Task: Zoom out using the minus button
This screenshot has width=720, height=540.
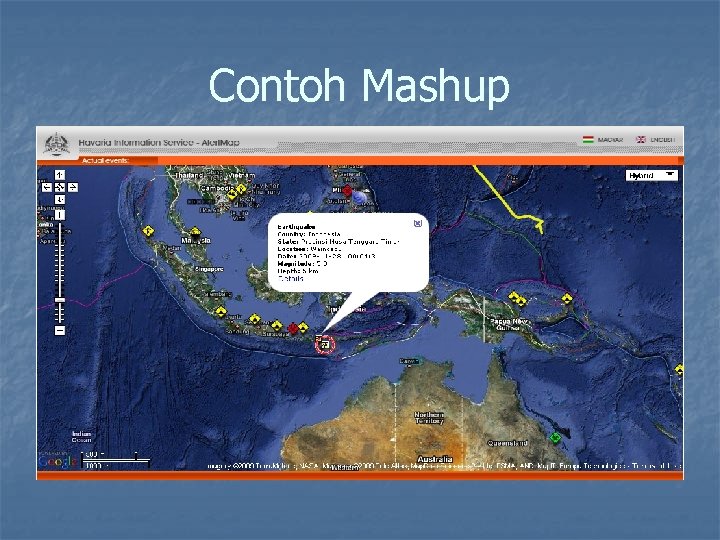Action: (60, 330)
